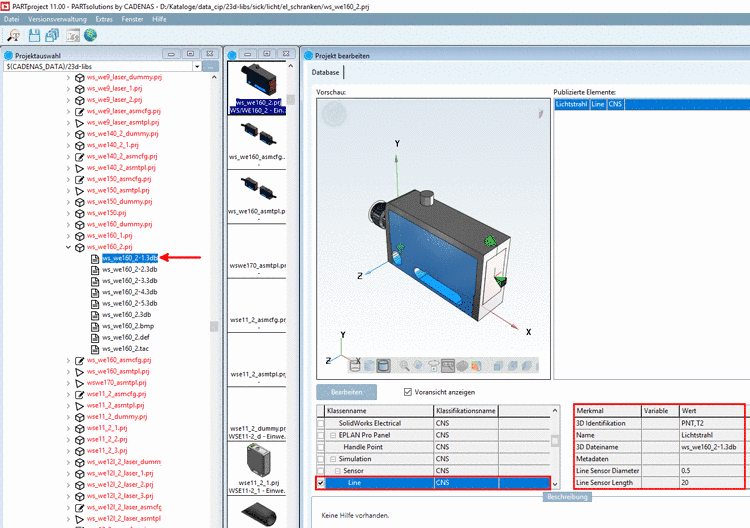This screenshot has height=528, width=750.
Task: Click the grey sphere icon in preview toolbar
Action: (x=462, y=366)
